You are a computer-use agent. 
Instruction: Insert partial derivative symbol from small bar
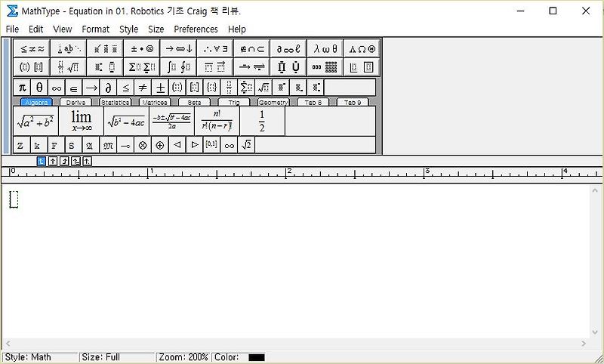[x=108, y=88]
